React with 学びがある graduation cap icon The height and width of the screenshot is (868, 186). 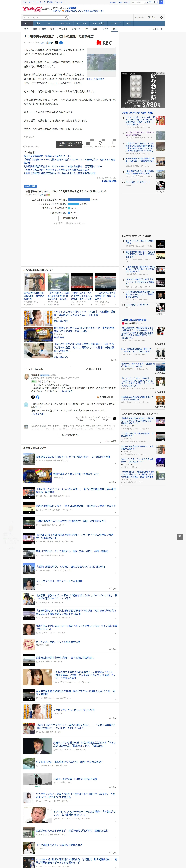(x=89, y=143)
